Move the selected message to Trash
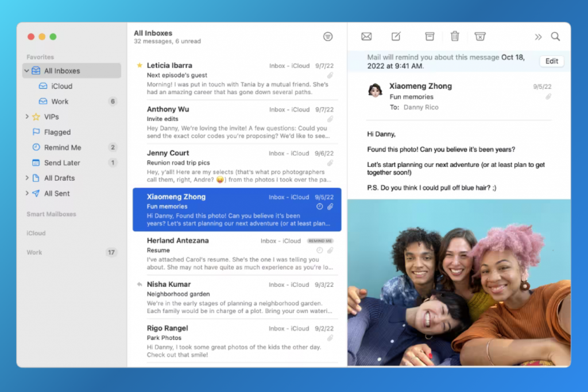 pos(455,36)
